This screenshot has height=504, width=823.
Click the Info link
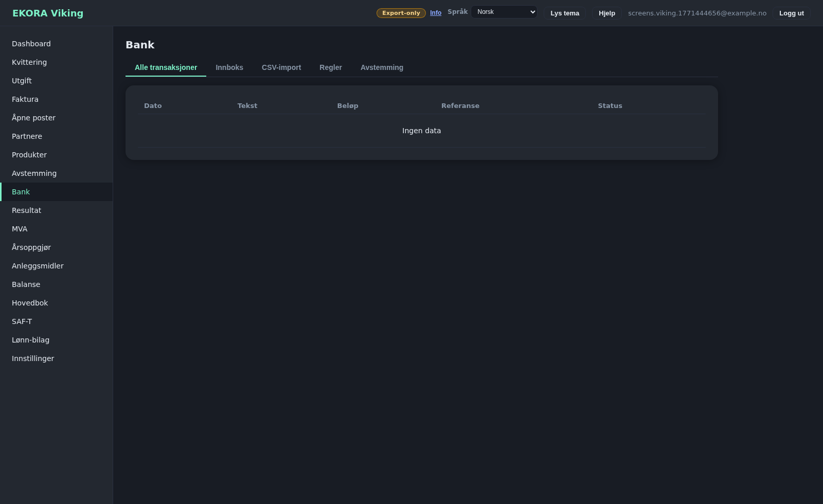tap(435, 13)
